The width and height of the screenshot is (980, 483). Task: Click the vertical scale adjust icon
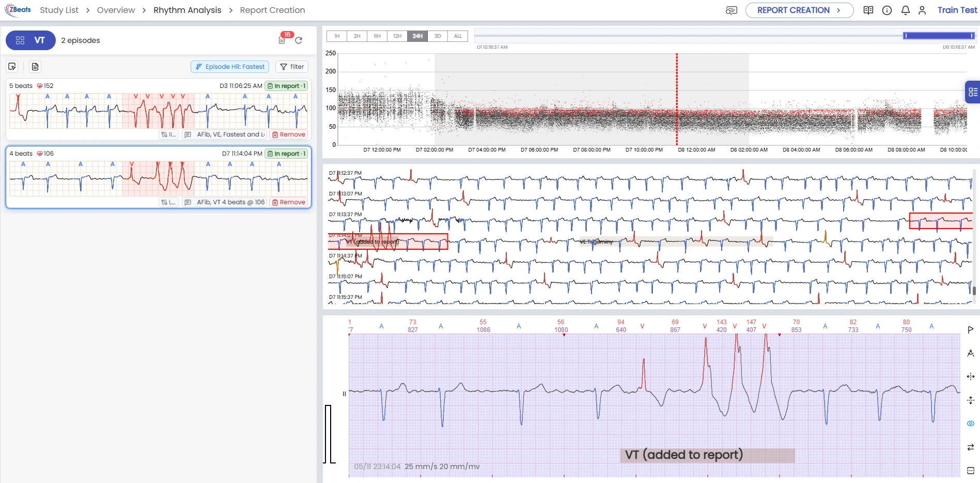970,400
